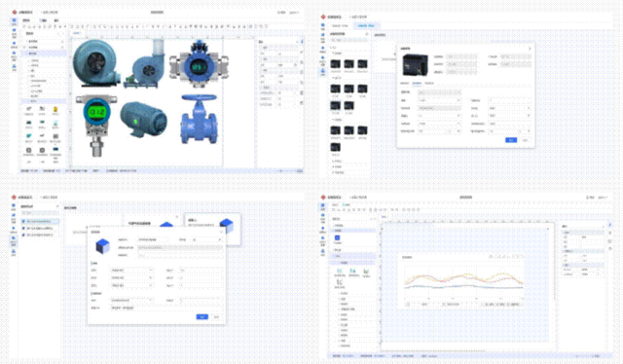
Task: Open the first sidebar icon left of equipment canvas
Action: (14, 20)
